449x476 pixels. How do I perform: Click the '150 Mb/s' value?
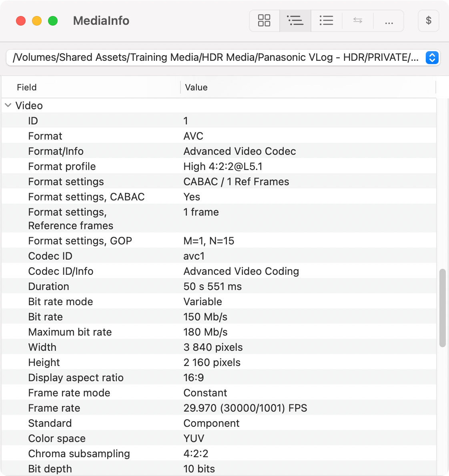coord(205,317)
